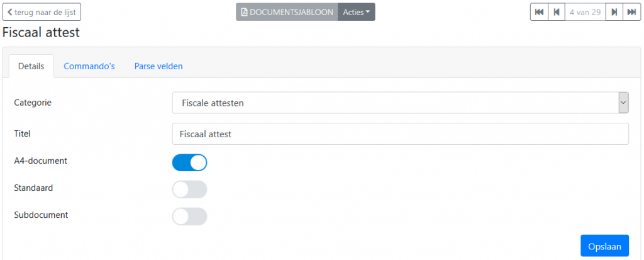Turn off the A4-document toggle
This screenshot has width=644, height=260.
[190, 162]
